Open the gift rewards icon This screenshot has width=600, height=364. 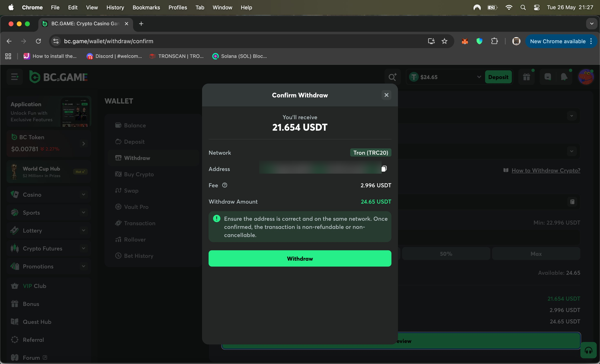(526, 77)
